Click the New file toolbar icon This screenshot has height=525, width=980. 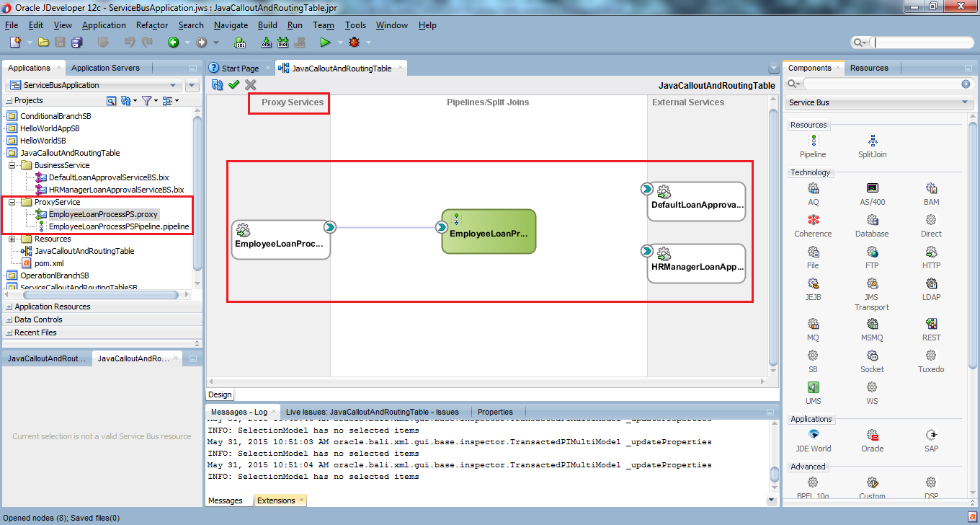14,43
